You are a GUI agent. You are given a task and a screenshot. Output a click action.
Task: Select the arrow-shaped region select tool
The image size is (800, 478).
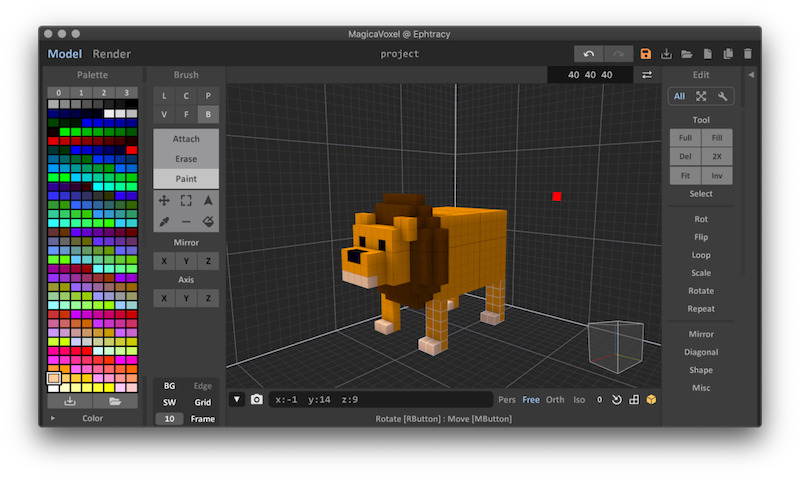coord(208,200)
